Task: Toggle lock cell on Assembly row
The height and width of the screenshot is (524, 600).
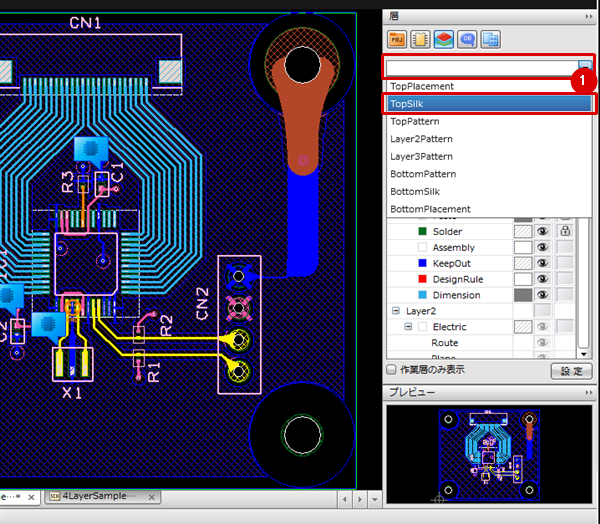Action: 565,247
